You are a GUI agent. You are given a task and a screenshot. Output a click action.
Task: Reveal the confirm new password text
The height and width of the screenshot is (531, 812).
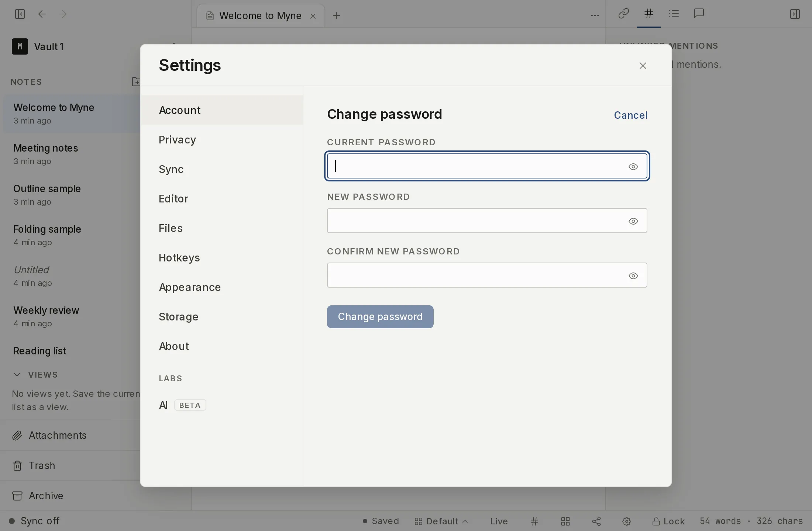(633, 276)
